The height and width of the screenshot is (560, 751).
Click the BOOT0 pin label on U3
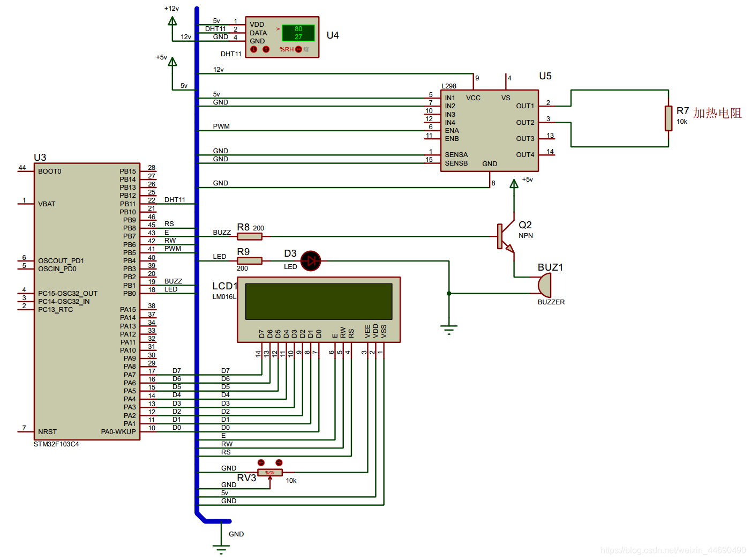point(50,171)
